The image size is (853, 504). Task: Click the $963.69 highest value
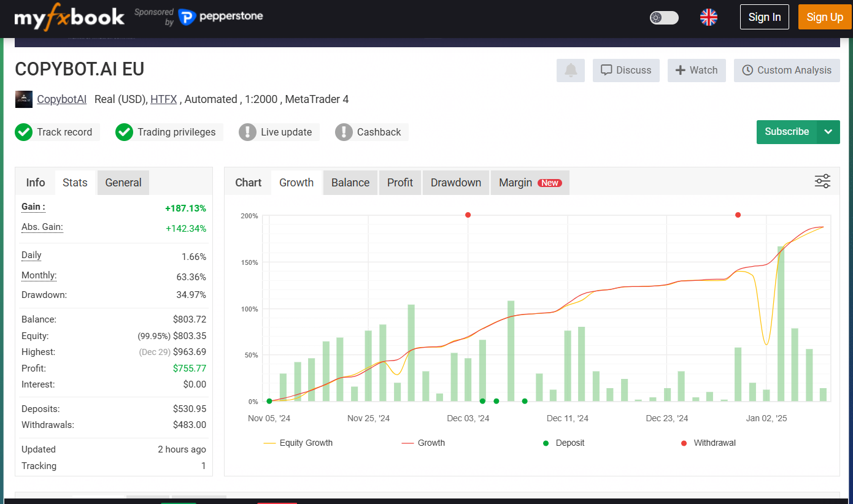(190, 352)
